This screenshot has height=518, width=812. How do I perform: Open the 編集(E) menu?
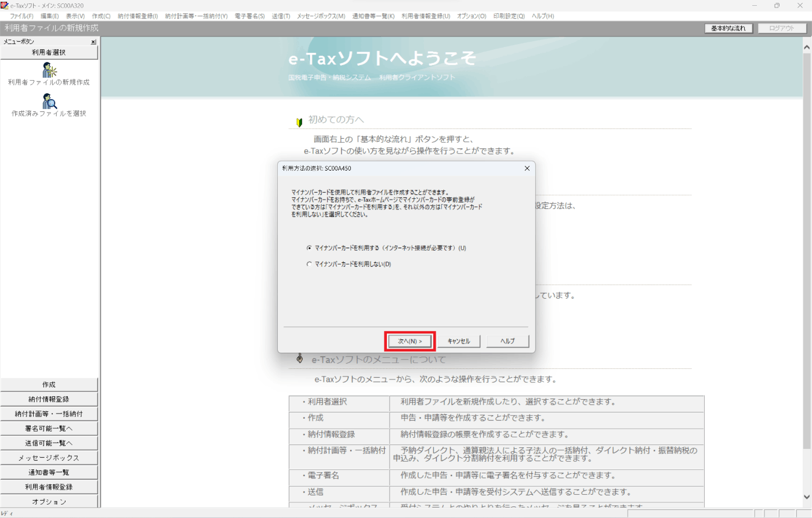(50, 16)
